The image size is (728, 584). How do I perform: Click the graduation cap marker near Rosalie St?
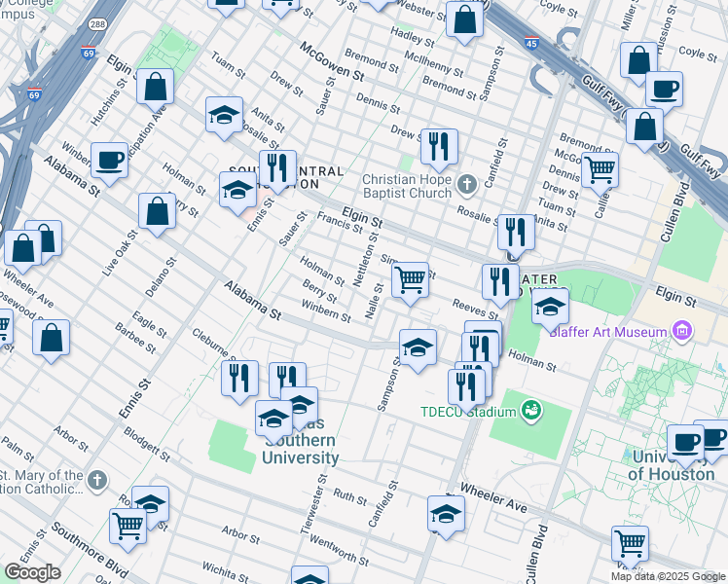(x=224, y=115)
